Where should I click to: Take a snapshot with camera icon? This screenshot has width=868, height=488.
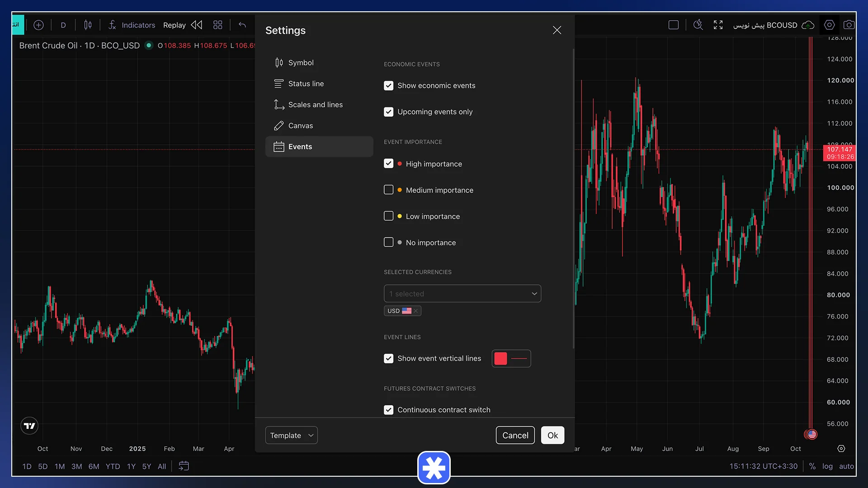pyautogui.click(x=849, y=25)
